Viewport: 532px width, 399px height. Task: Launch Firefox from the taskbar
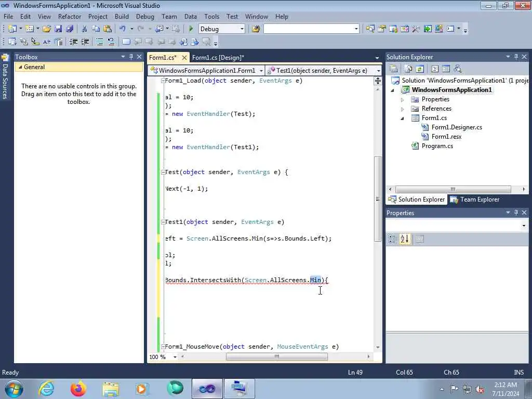pos(78,389)
